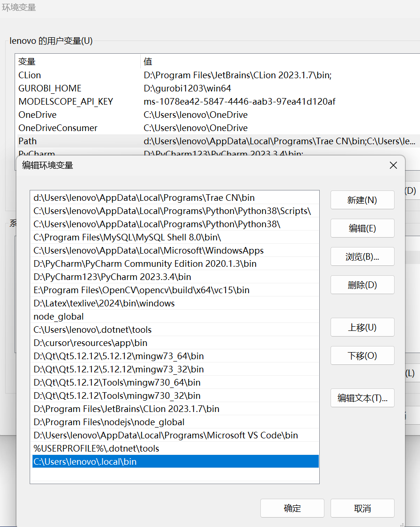Select the Programs\Python\Python38\ path entry
The image size is (420, 527).
[175, 224]
